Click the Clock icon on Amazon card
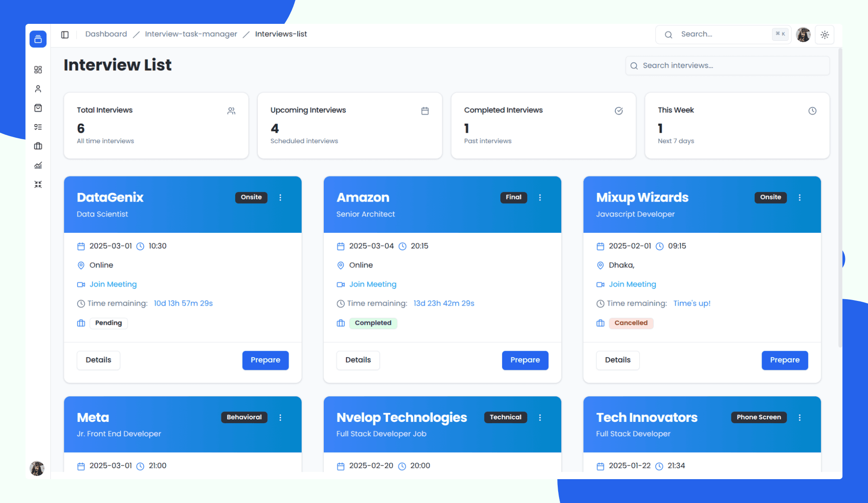The image size is (868, 503). tap(401, 246)
